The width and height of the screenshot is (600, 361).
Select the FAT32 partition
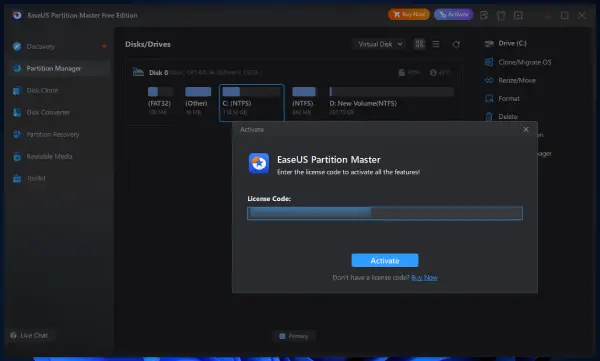pyautogui.click(x=160, y=101)
